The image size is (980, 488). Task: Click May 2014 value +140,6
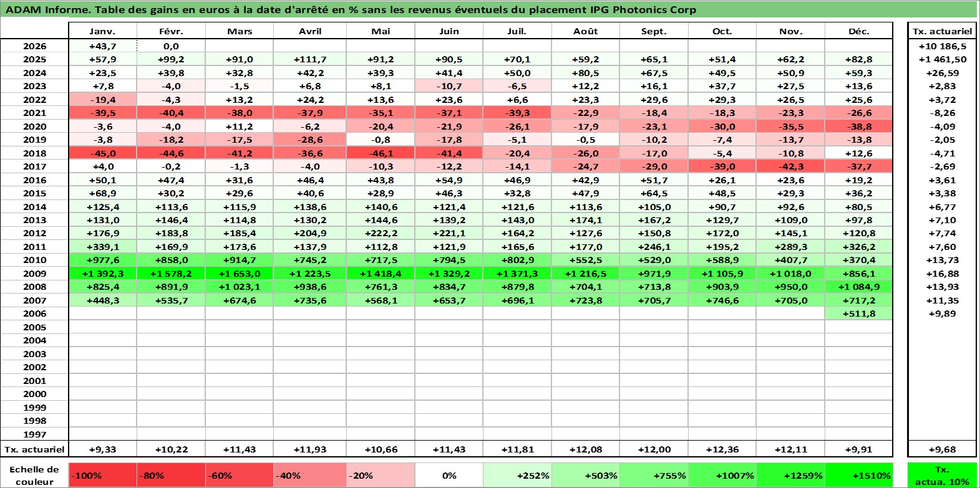(x=381, y=207)
